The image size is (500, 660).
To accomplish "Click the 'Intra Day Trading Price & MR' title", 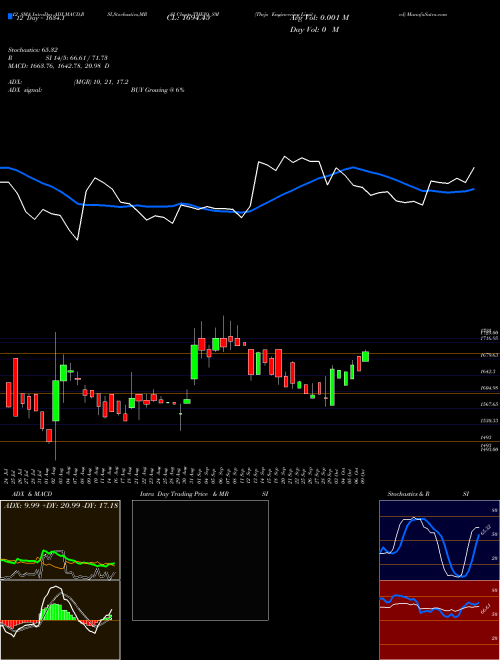I will [x=184, y=494].
